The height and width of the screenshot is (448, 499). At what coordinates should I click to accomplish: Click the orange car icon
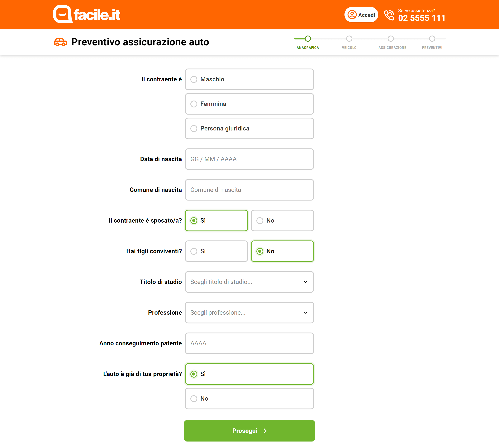pyautogui.click(x=61, y=42)
